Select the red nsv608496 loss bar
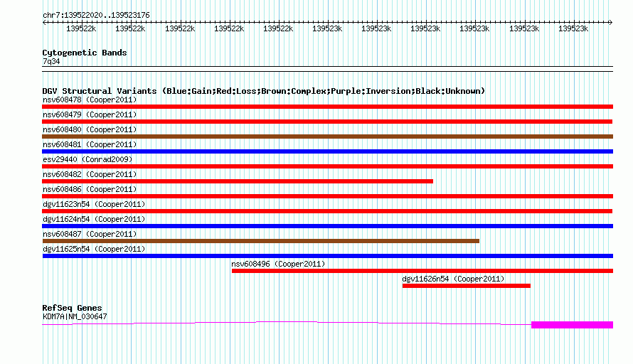The image size is (633, 364). point(422,271)
